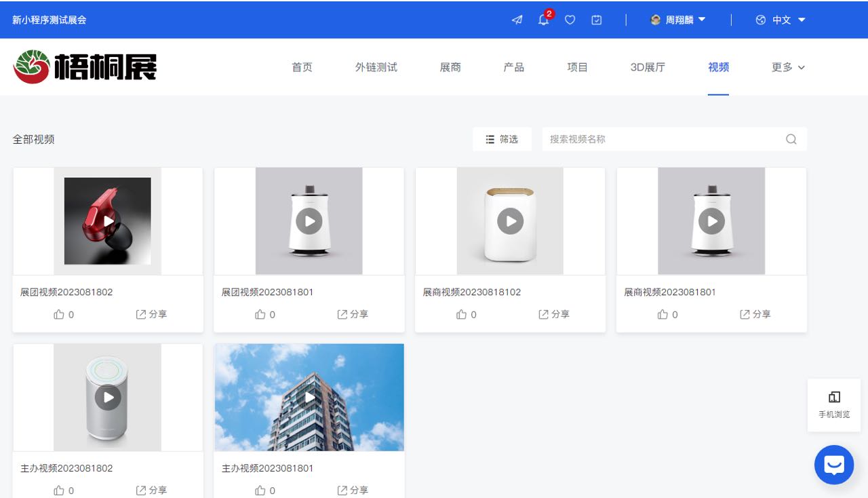Open the chat support bubble
This screenshot has width=868, height=498.
(x=833, y=465)
